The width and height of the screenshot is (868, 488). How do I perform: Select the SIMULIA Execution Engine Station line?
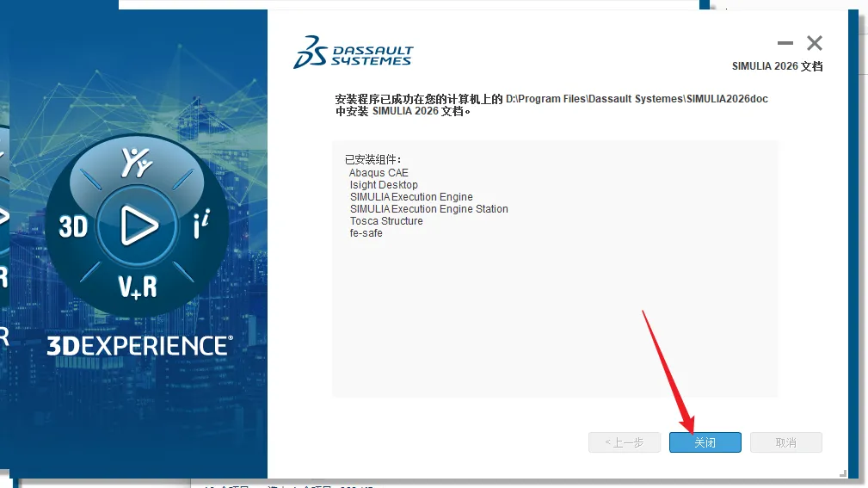coord(429,209)
